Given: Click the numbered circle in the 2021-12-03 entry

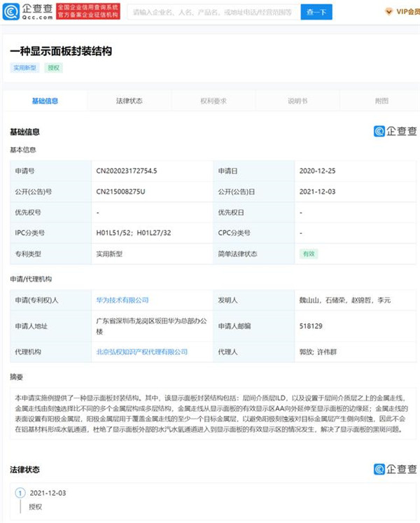Looking at the screenshot, I should (21, 491).
